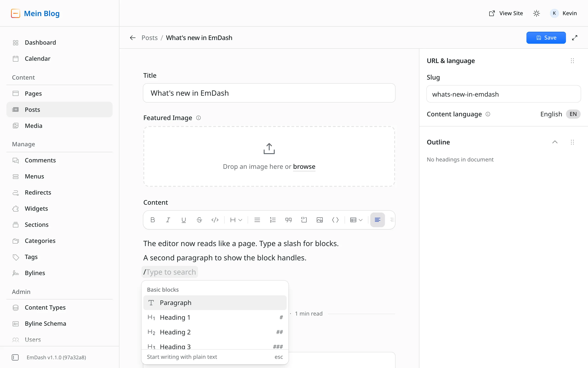
Task: Click the info icon next to Featured Image
Action: (x=198, y=118)
